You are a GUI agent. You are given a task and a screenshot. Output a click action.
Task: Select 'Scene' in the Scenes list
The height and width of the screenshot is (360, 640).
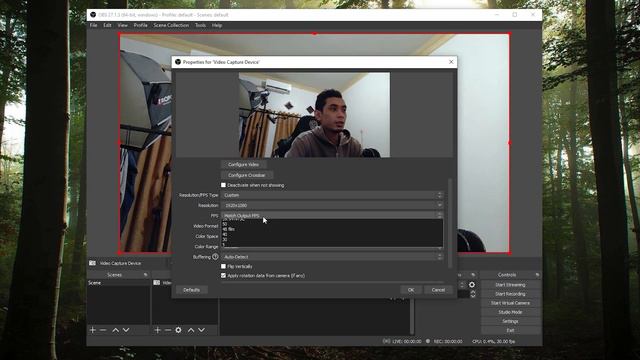click(x=118, y=283)
